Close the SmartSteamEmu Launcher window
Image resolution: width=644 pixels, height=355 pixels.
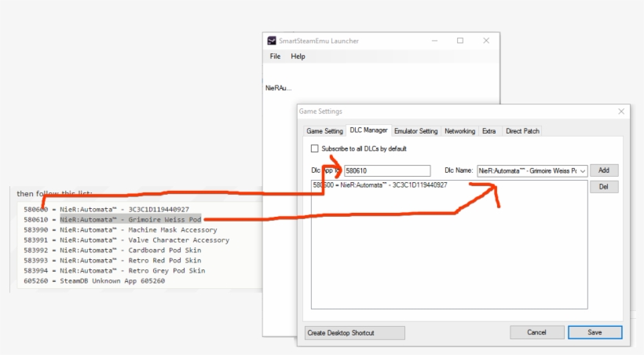click(486, 41)
